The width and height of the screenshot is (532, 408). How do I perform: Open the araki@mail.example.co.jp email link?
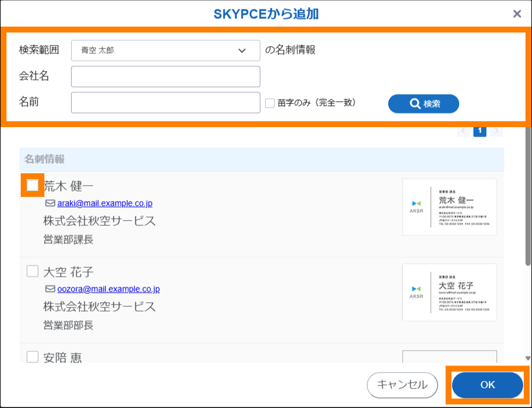(105, 203)
